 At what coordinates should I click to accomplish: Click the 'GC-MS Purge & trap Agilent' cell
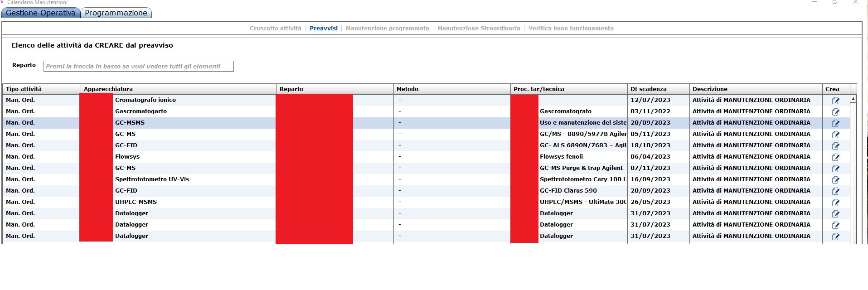click(581, 168)
